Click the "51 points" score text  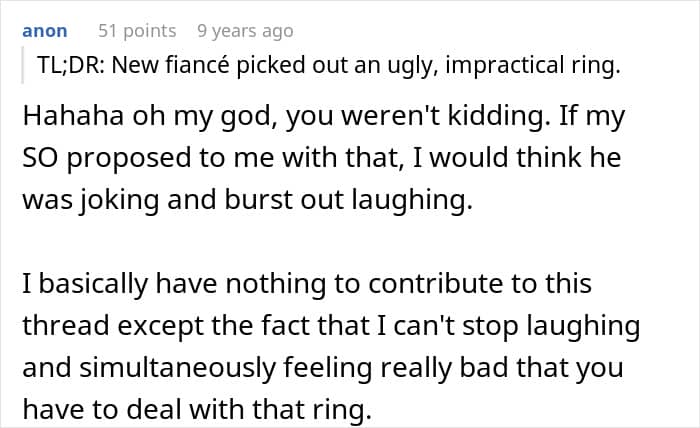click(x=137, y=31)
